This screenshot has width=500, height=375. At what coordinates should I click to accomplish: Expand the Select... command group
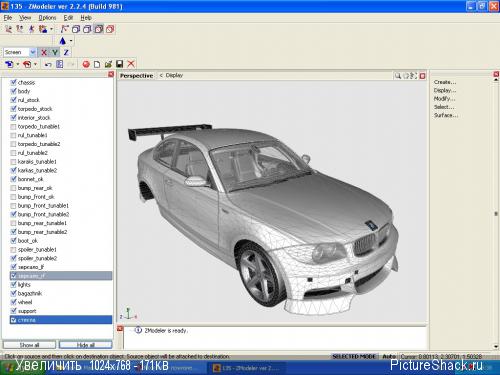[x=444, y=107]
